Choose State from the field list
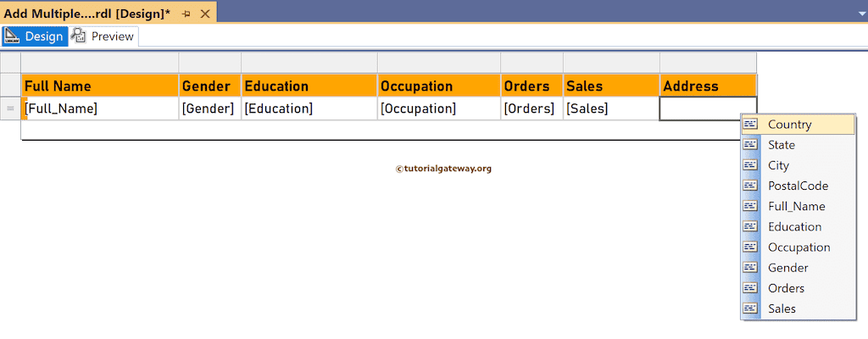 (798, 145)
